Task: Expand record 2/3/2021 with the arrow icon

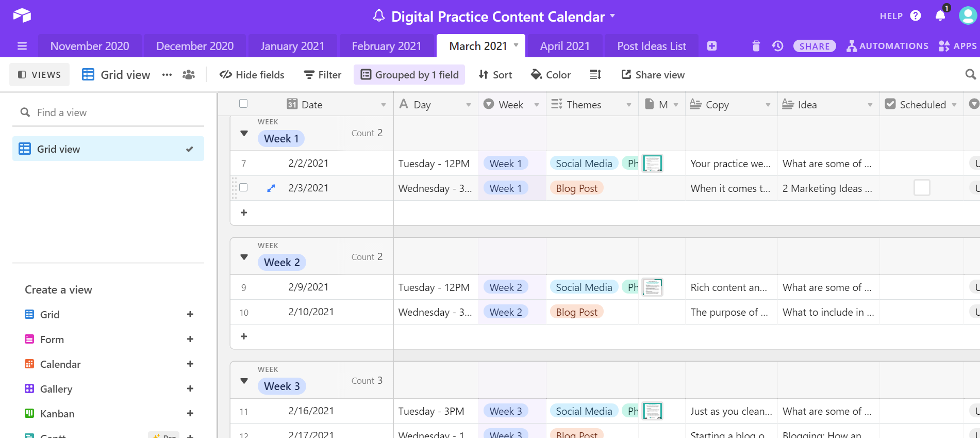Action: (x=271, y=188)
